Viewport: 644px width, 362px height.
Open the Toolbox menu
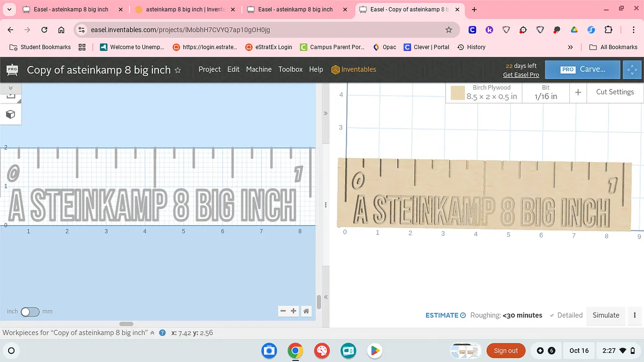pos(290,70)
